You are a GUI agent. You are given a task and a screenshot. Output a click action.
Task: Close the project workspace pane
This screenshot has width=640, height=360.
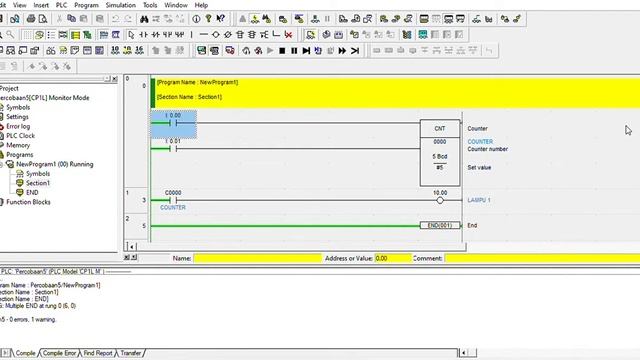point(115,79)
